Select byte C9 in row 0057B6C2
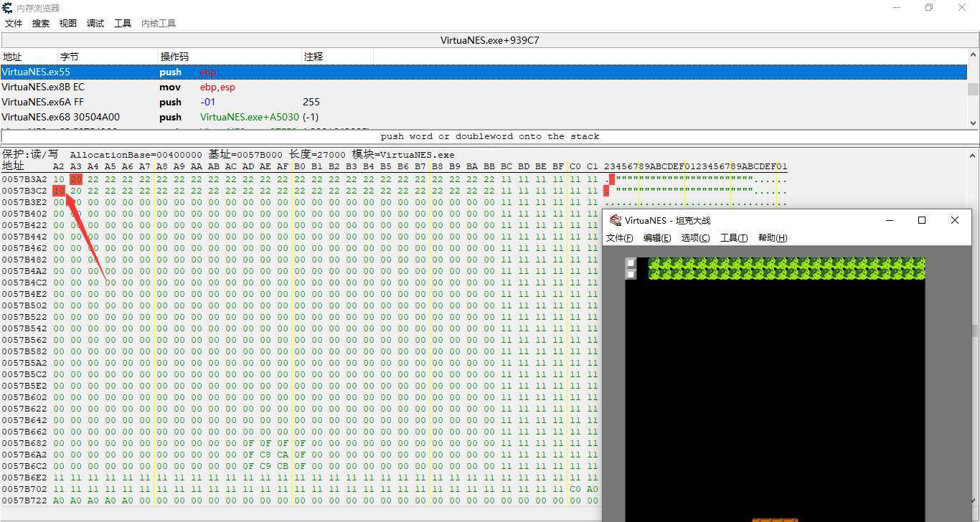Screen dimensions: 980x522 265,466
